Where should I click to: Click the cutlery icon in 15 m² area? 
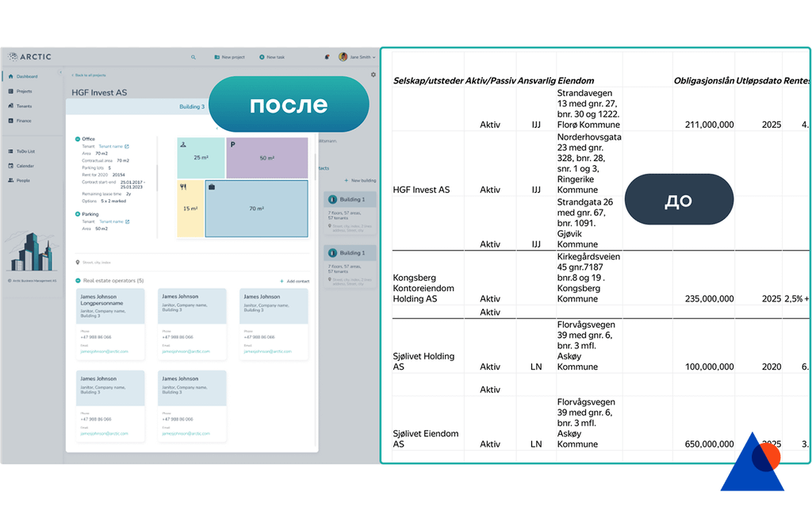tap(183, 187)
